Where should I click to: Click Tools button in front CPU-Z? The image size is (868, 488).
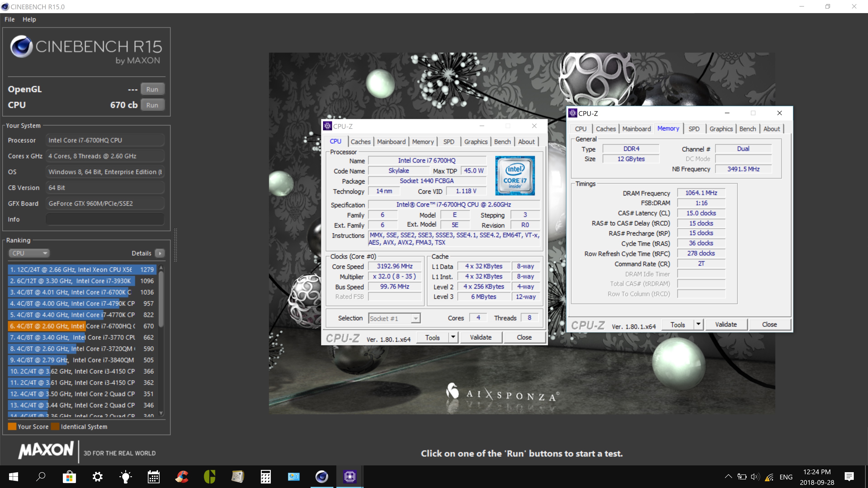click(x=432, y=338)
